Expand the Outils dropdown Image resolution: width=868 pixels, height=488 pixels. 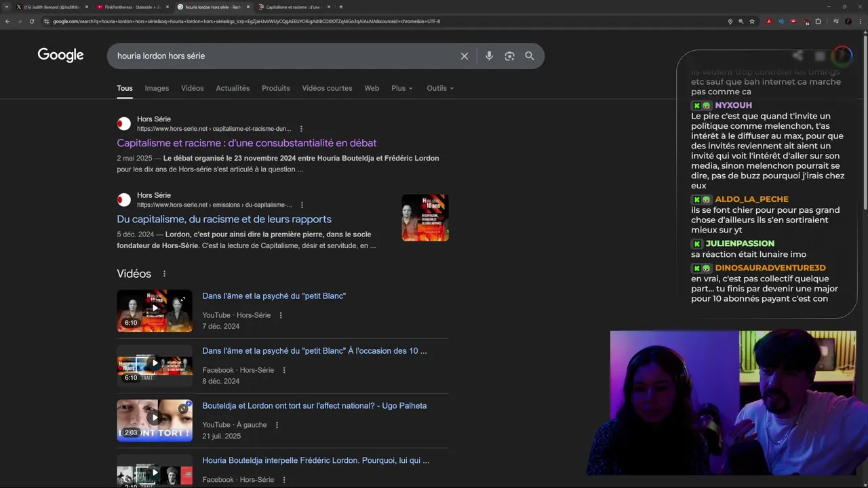click(x=440, y=88)
